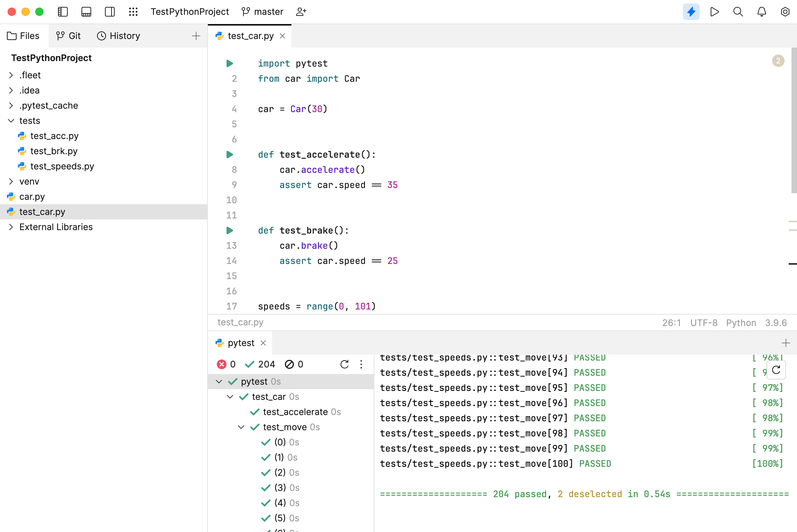Viewport: 797px width, 532px height.
Task: Switch to the Git tab
Action: (68, 36)
